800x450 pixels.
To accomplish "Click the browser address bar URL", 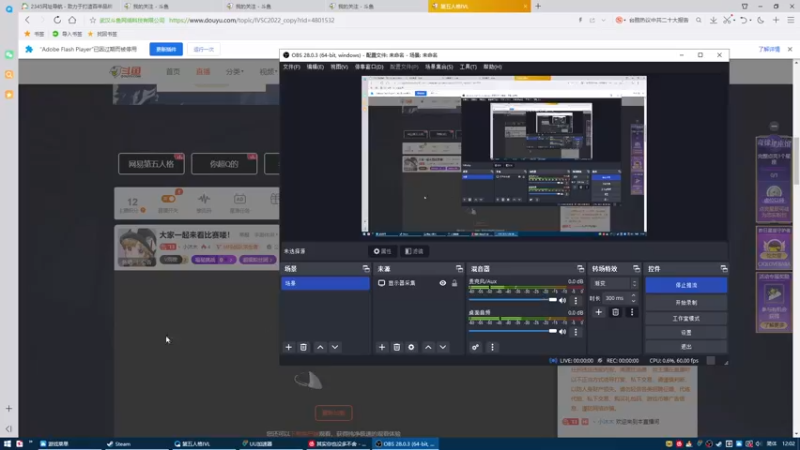I will 252,20.
